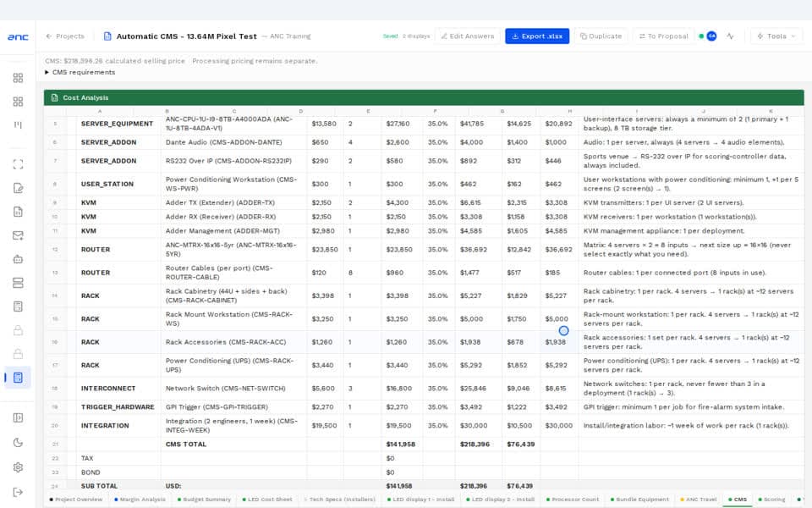Click the 'Dante Audio (CMS-ADDON-DANTE)' cell
Image resolution: width=812 pixels, height=508 pixels.
click(233, 142)
